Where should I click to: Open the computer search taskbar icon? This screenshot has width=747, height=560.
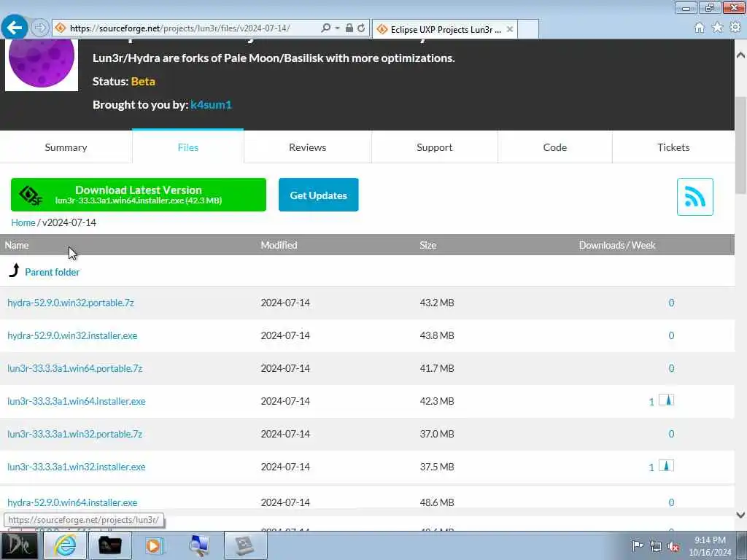click(x=199, y=545)
